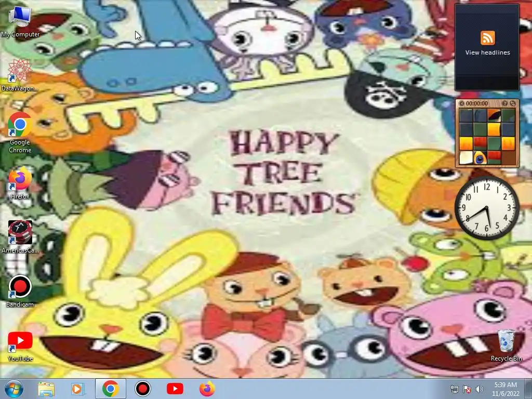Click the RSS feed icon in headlines gadget

pyautogui.click(x=487, y=37)
